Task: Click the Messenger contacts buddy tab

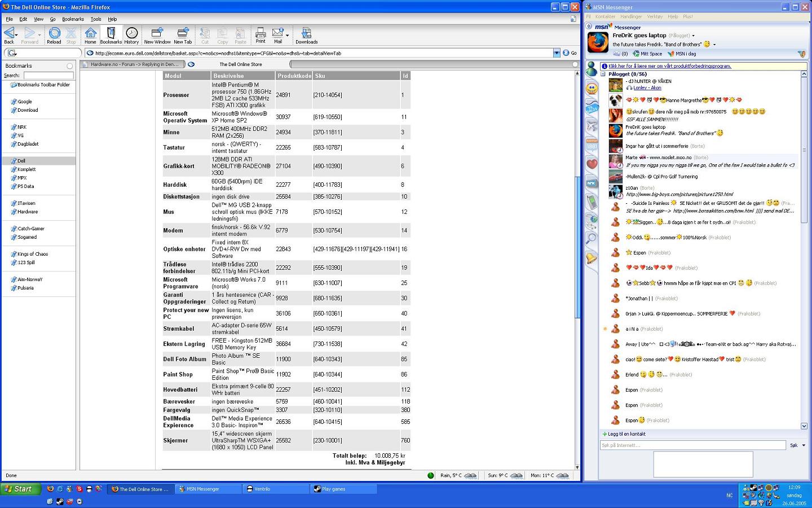Action: (592, 69)
